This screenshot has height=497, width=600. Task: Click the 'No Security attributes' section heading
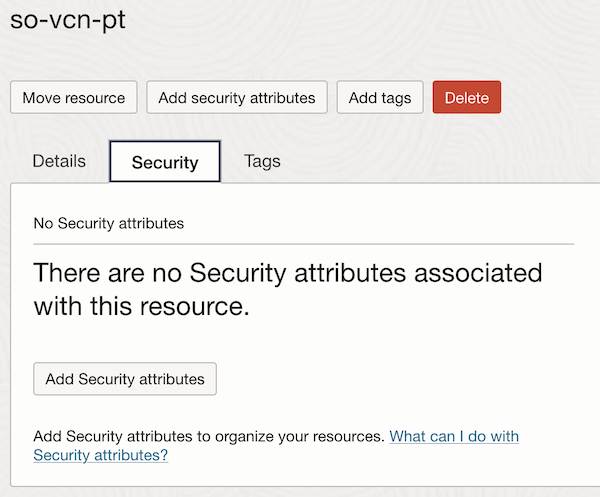click(x=108, y=223)
